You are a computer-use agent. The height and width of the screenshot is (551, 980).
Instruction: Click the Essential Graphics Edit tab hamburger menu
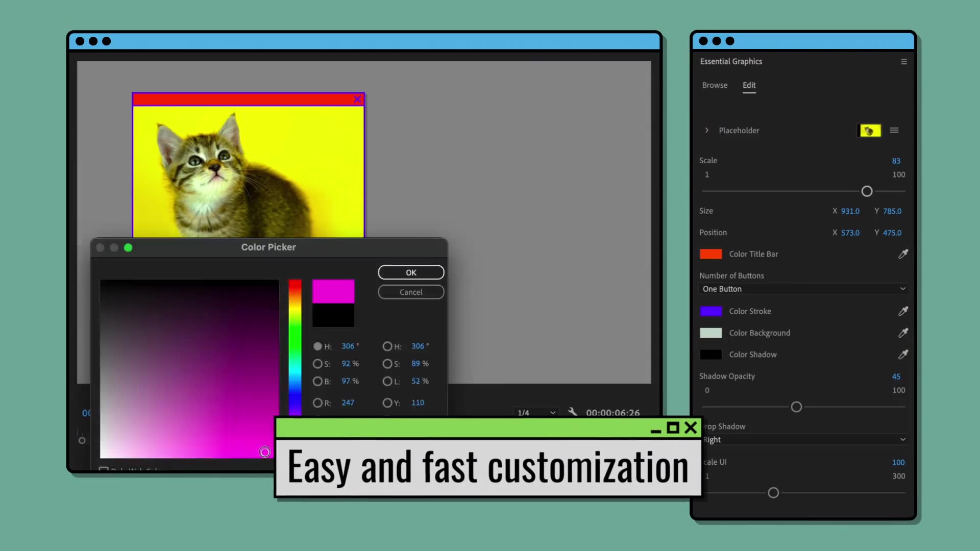click(x=904, y=62)
